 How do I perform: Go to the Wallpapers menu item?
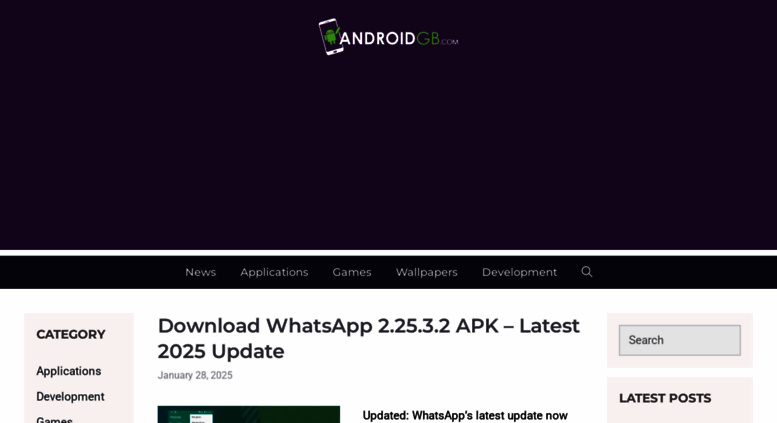[x=427, y=272]
